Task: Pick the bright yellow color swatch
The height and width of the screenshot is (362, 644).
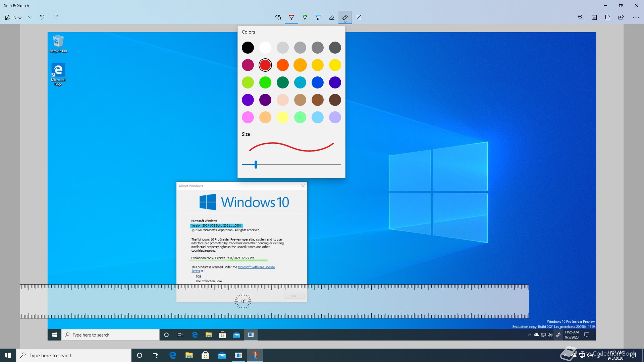Action: (x=335, y=65)
